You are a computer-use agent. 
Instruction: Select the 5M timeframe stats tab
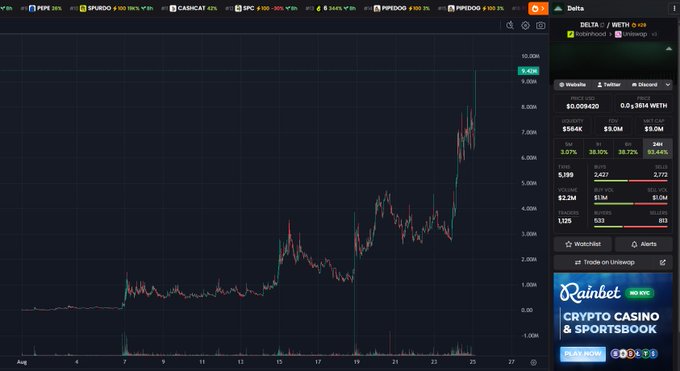coord(569,148)
